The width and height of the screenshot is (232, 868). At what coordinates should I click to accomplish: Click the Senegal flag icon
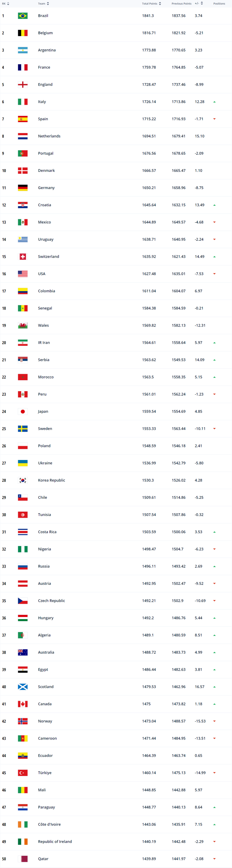(x=22, y=308)
